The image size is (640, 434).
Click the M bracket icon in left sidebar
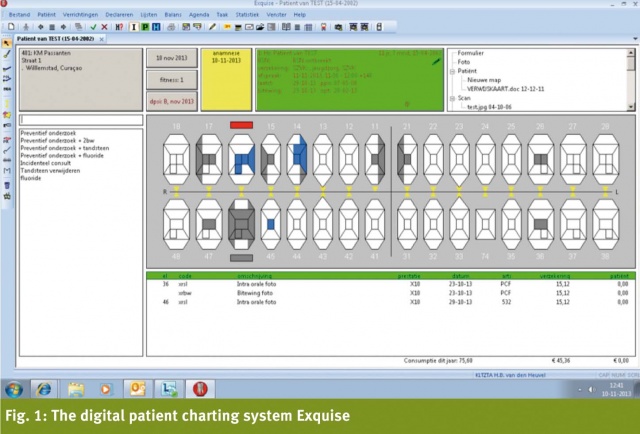7,171
